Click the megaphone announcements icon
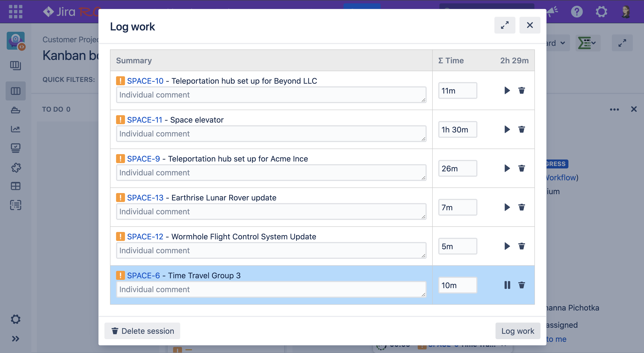The width and height of the screenshot is (644, 353). pyautogui.click(x=552, y=11)
